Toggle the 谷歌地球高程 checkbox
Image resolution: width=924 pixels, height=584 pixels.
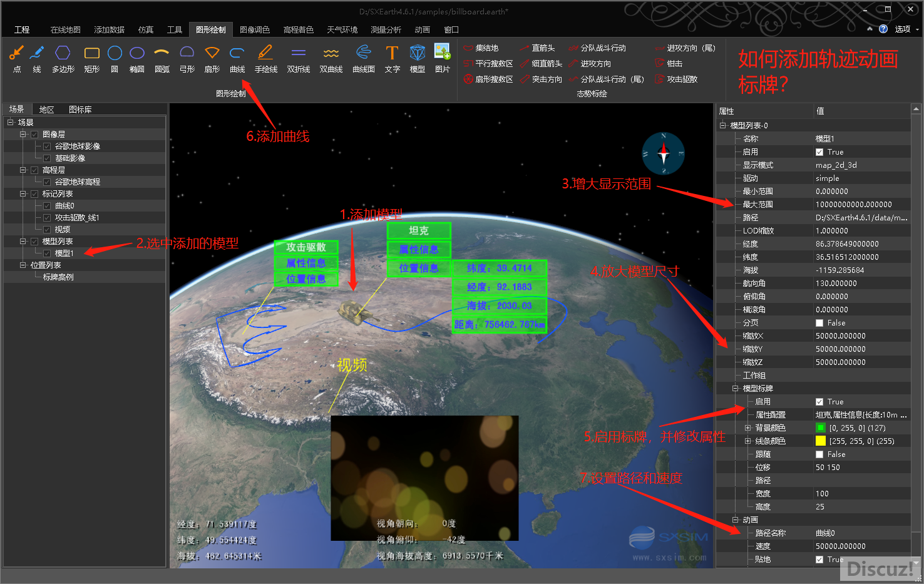click(47, 182)
